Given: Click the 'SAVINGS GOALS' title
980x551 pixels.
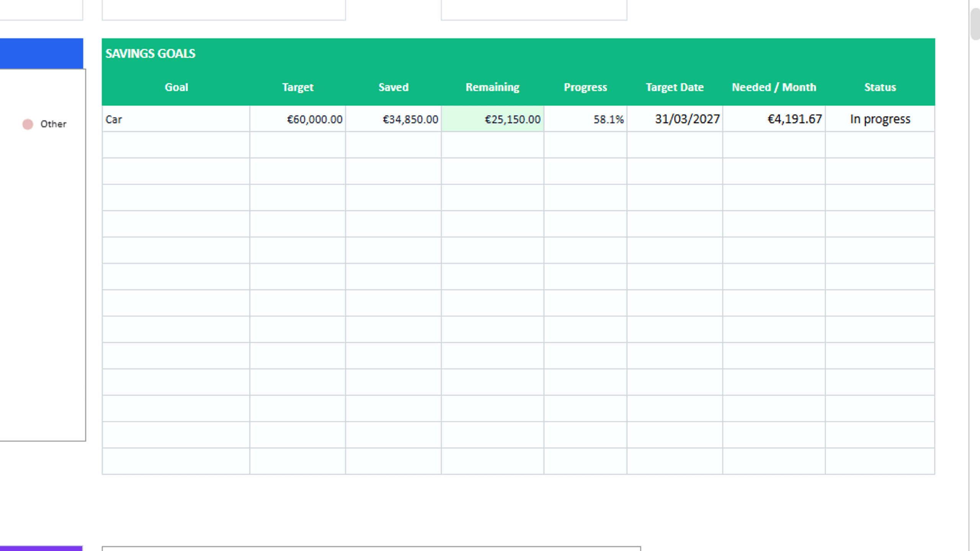Looking at the screenshot, I should point(150,54).
